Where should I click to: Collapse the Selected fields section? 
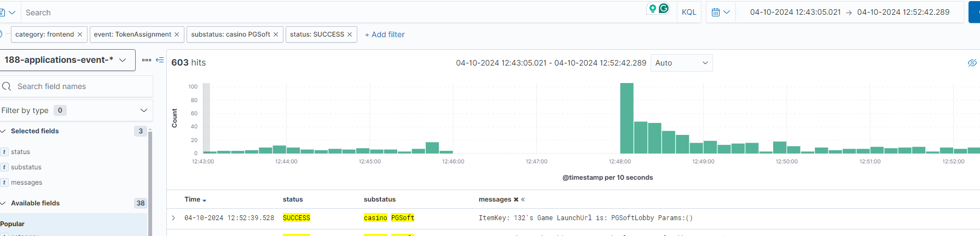point(3,131)
